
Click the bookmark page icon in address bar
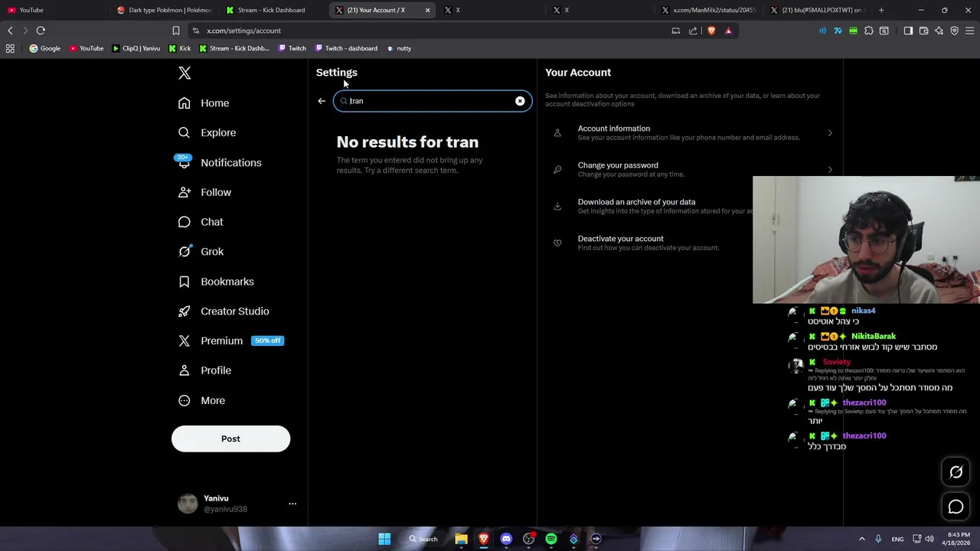(175, 31)
